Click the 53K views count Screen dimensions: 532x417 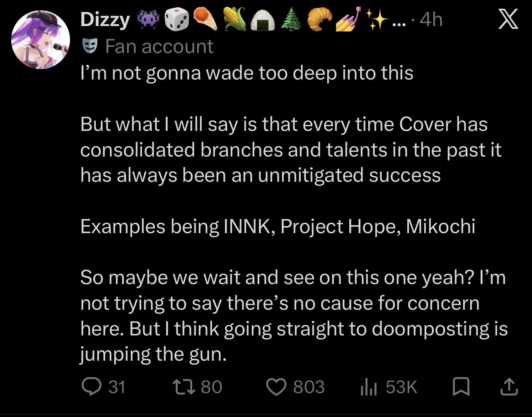tap(401, 387)
